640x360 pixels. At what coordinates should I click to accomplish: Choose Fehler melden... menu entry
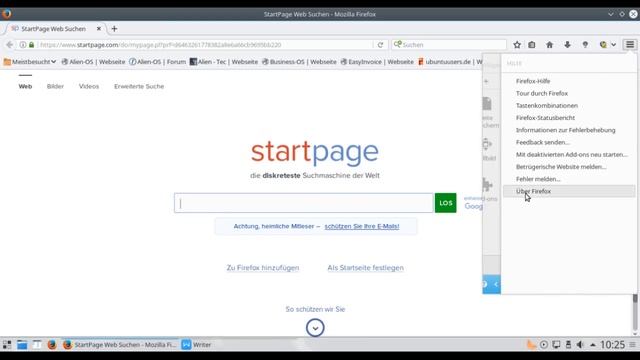(569, 179)
